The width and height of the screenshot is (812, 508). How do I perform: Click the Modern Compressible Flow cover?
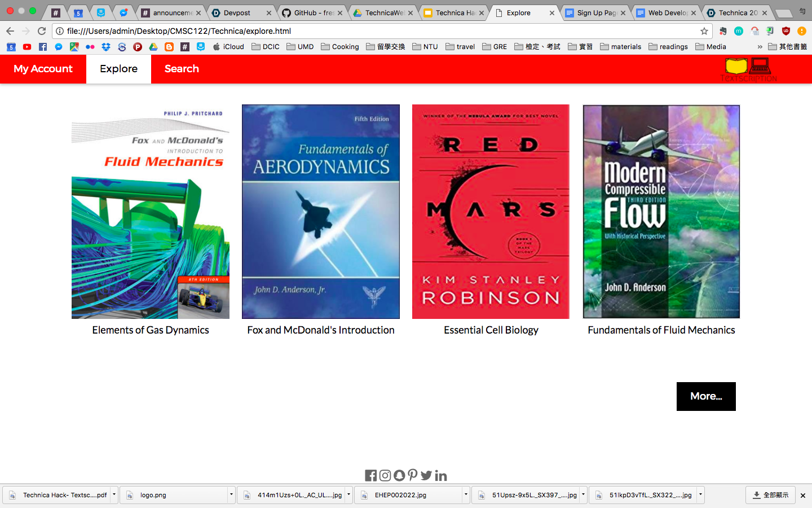click(661, 212)
